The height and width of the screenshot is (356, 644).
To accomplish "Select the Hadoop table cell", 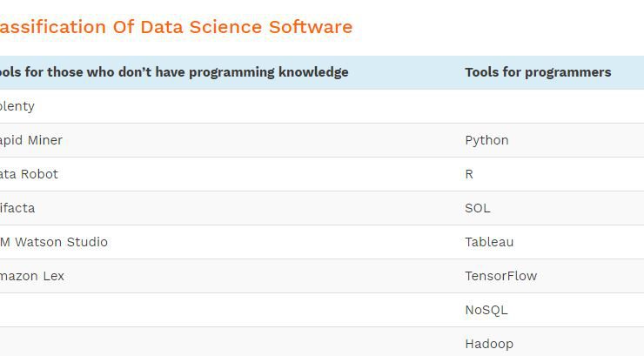I will point(489,344).
